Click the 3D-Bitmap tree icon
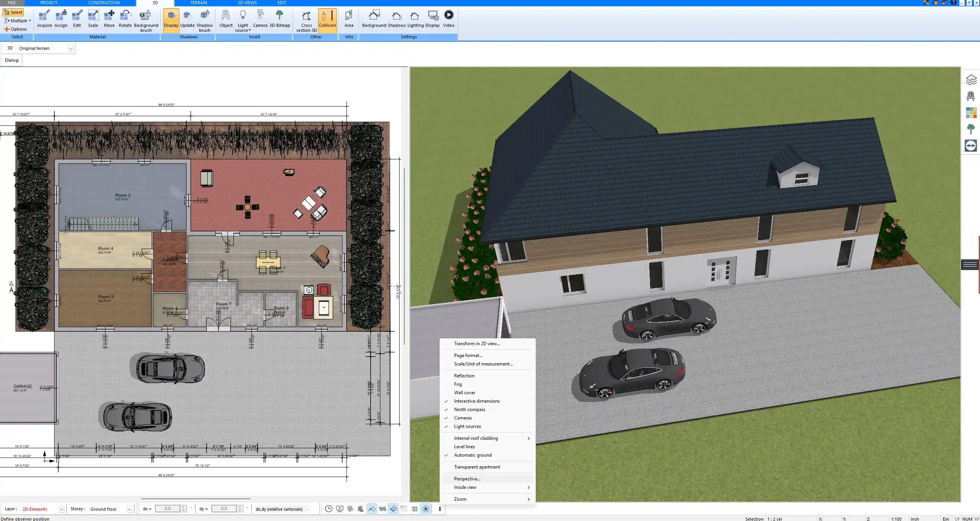Viewport: 980px width, 521px height. pos(279,19)
